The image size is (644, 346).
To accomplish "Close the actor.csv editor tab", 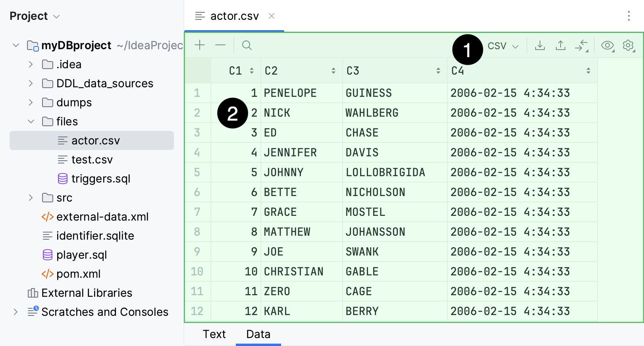I will click(272, 16).
